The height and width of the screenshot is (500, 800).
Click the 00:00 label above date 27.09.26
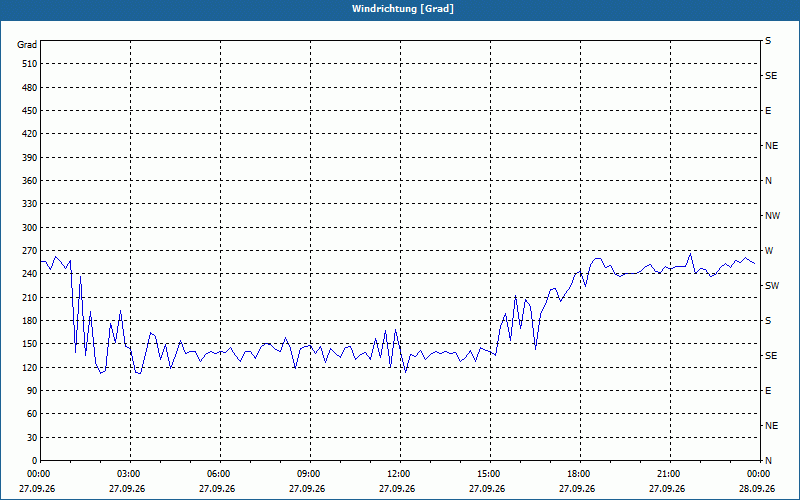tap(38, 474)
